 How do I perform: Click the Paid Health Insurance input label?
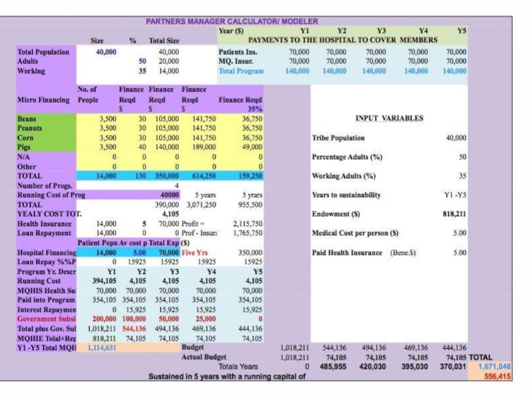point(347,252)
